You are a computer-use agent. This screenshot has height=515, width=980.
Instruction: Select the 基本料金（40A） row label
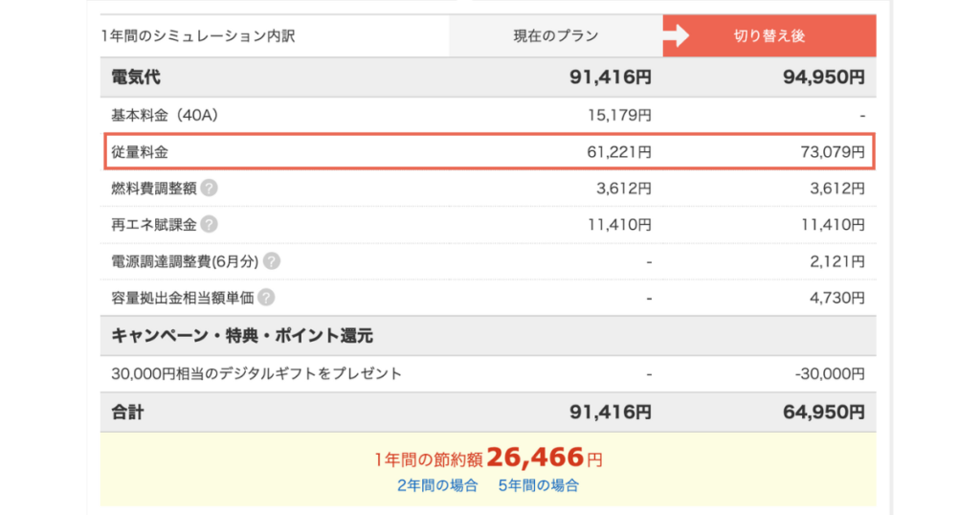[165, 116]
